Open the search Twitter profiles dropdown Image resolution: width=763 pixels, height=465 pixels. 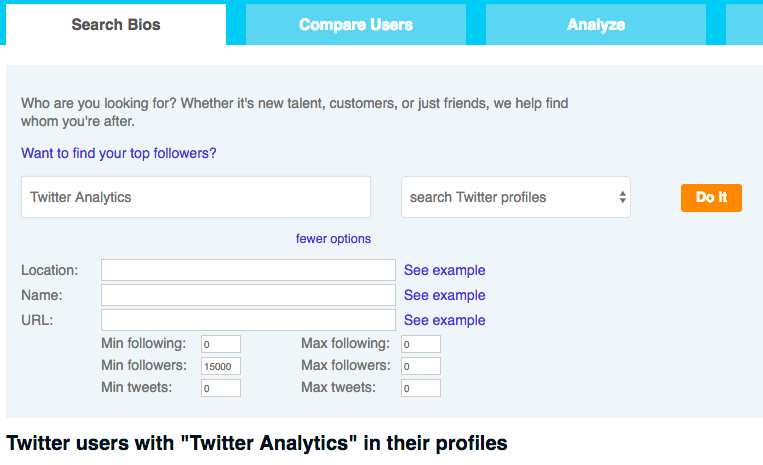516,197
